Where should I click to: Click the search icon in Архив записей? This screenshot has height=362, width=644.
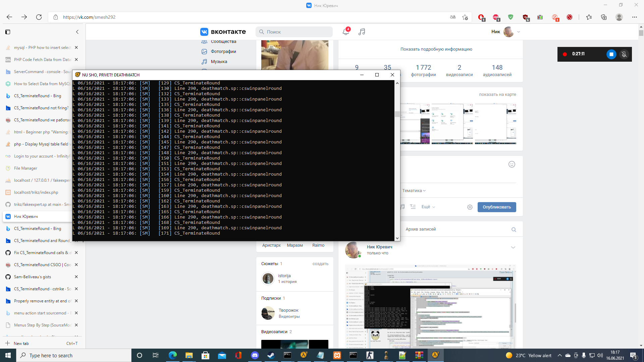[514, 230]
